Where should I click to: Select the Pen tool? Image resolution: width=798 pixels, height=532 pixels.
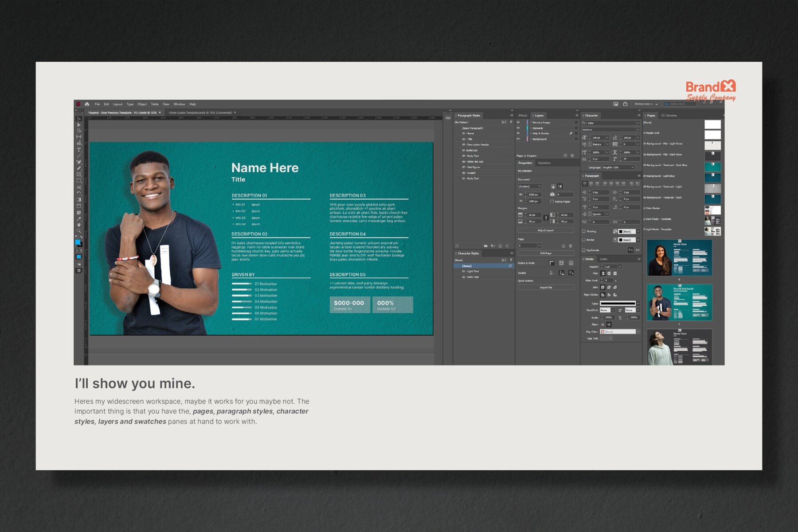(80, 162)
